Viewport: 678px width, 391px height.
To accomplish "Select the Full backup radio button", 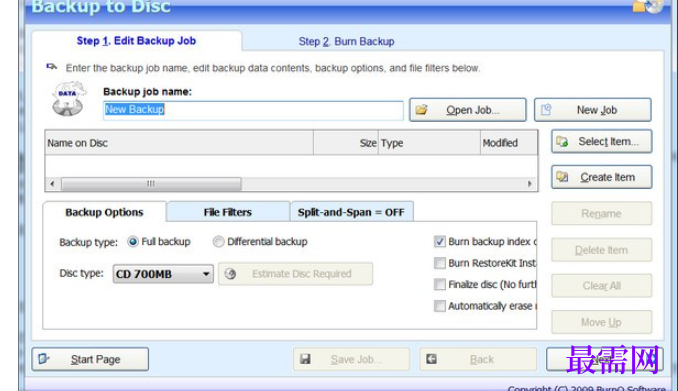I will tap(133, 241).
